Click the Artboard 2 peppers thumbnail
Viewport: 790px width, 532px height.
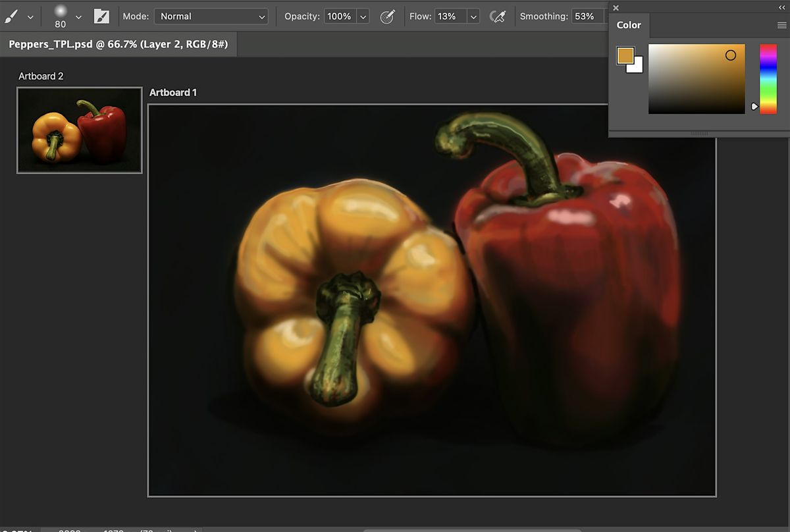[x=79, y=130]
